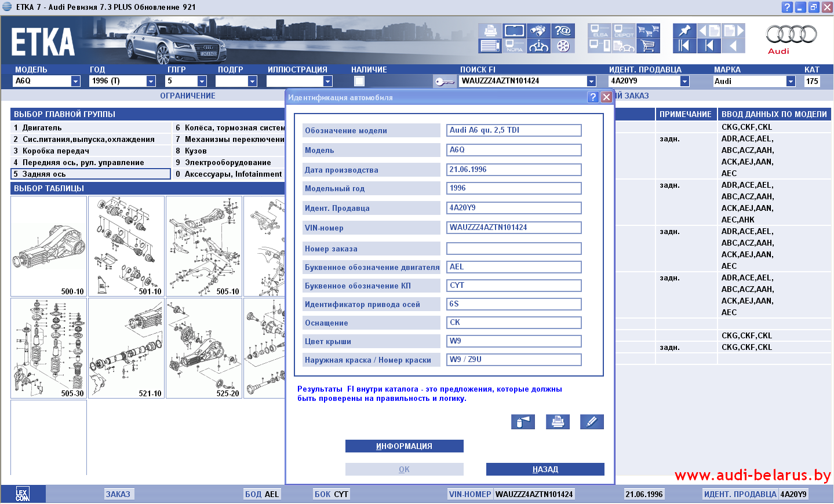Select main group 1 Двигатель
Screen dimensions: 834x504
tap(42, 127)
